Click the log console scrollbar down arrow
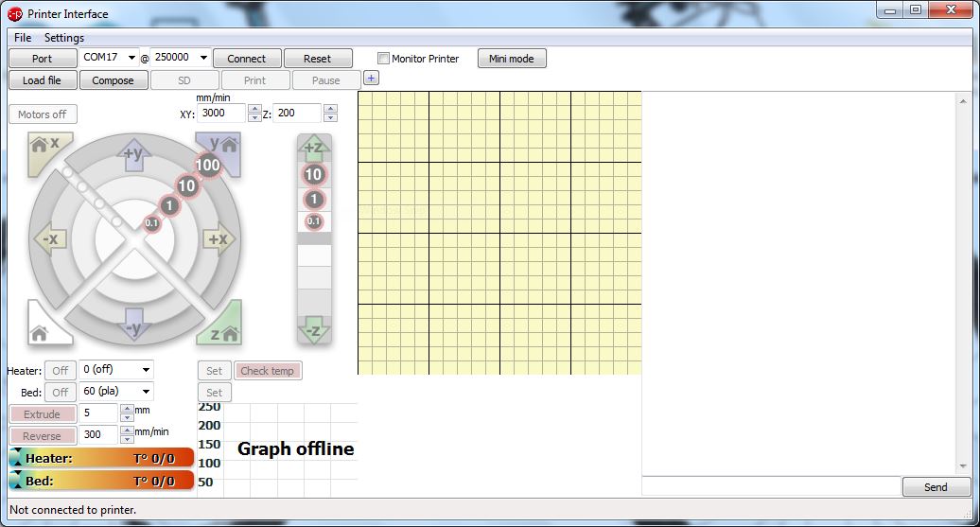The width and height of the screenshot is (980, 527). point(963,466)
